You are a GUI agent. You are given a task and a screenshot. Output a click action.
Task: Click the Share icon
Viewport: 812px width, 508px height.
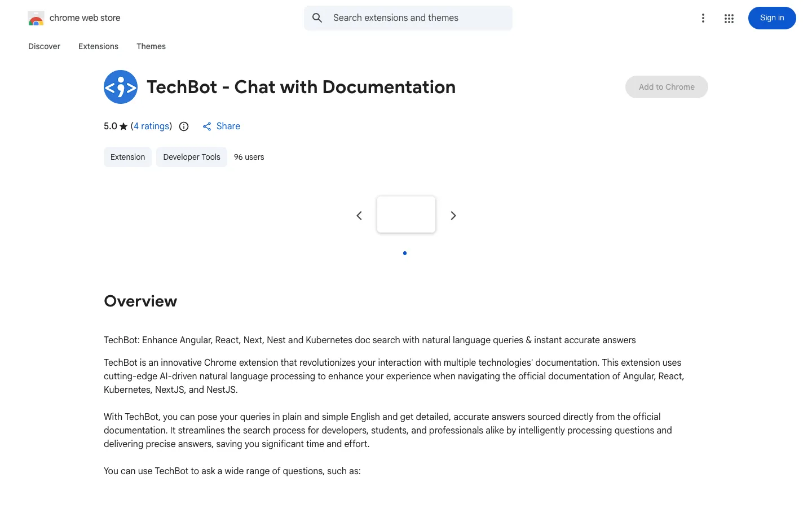point(207,126)
